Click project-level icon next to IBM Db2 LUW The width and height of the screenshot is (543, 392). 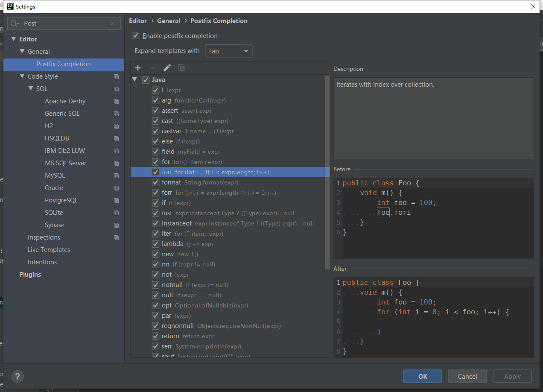pyautogui.click(x=116, y=151)
